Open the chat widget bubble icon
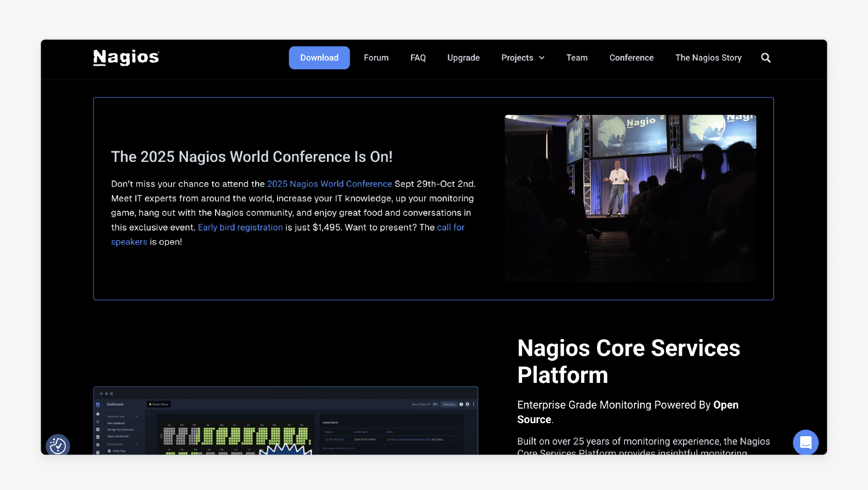 coord(806,442)
